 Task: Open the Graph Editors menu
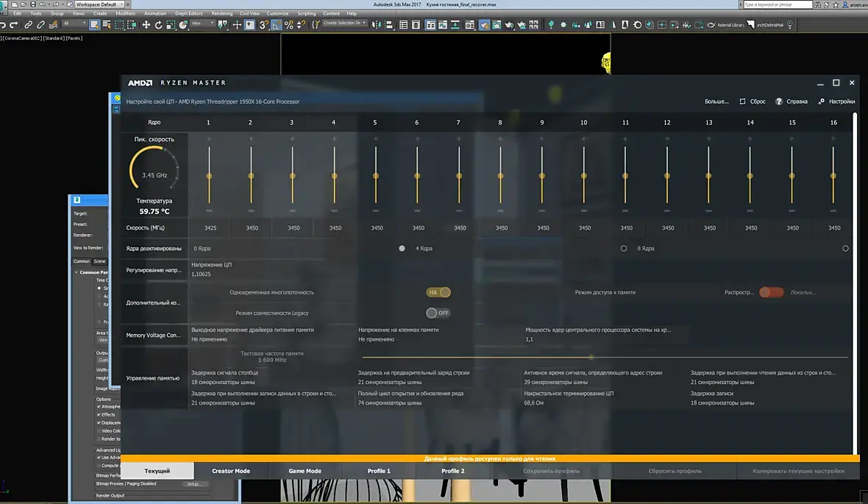pyautogui.click(x=189, y=13)
